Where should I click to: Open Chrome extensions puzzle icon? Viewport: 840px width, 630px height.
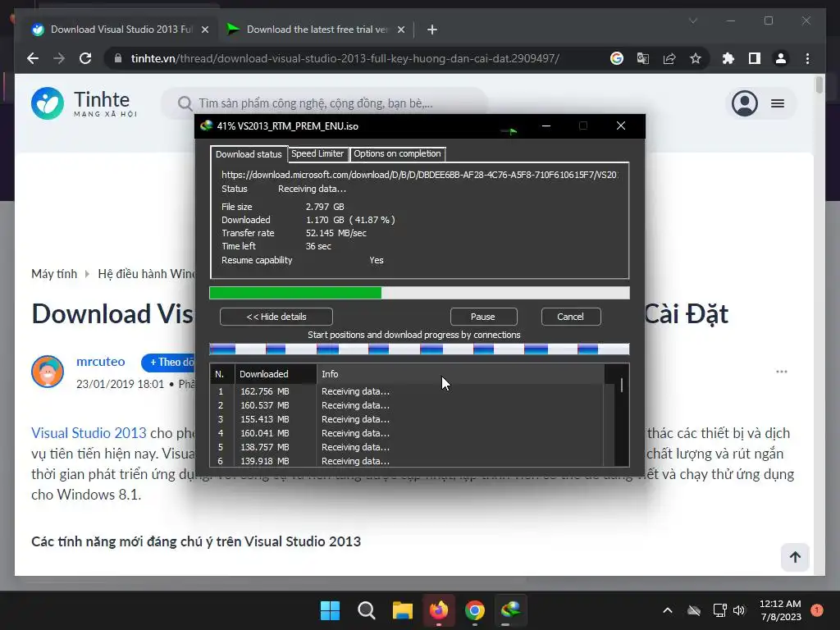[728, 58]
